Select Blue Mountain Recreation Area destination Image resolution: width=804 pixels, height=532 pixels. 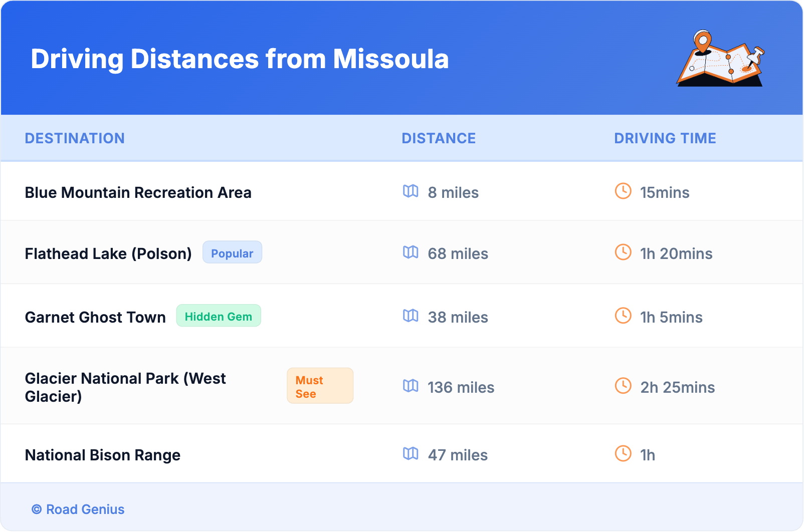138,193
